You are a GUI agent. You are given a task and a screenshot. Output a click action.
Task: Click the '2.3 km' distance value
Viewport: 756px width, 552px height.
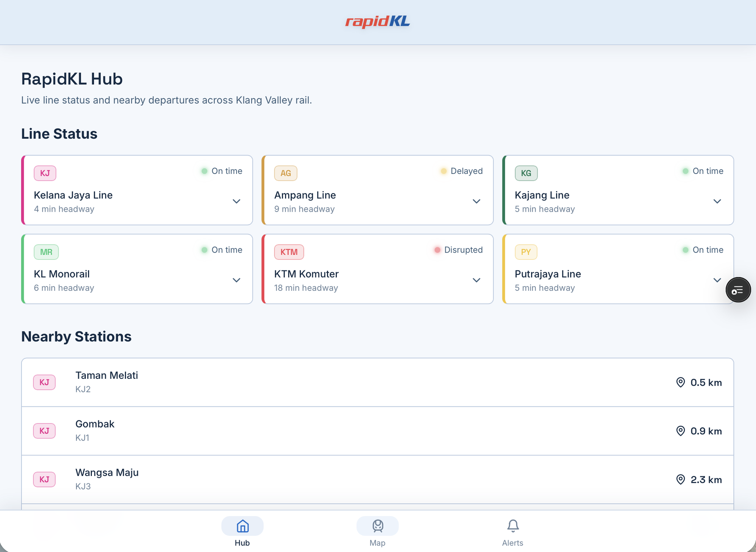tap(706, 479)
